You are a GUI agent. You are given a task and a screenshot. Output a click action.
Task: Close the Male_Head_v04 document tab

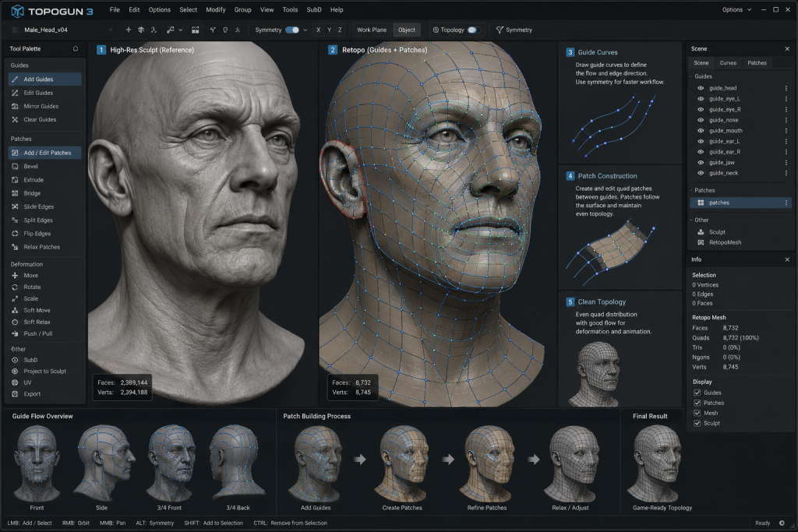tap(111, 30)
